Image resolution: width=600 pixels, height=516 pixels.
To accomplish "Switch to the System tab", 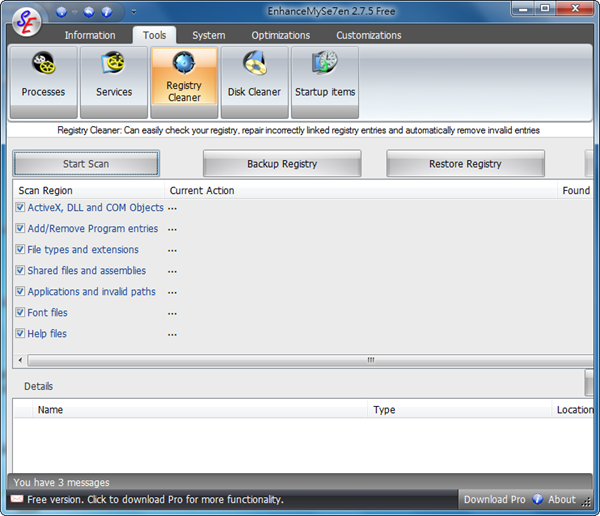I will pos(209,35).
